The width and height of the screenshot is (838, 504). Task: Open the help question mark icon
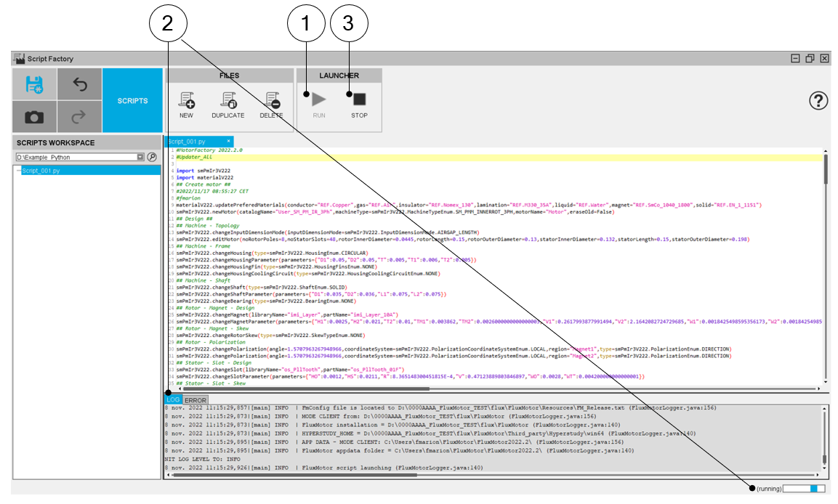pyautogui.click(x=818, y=101)
